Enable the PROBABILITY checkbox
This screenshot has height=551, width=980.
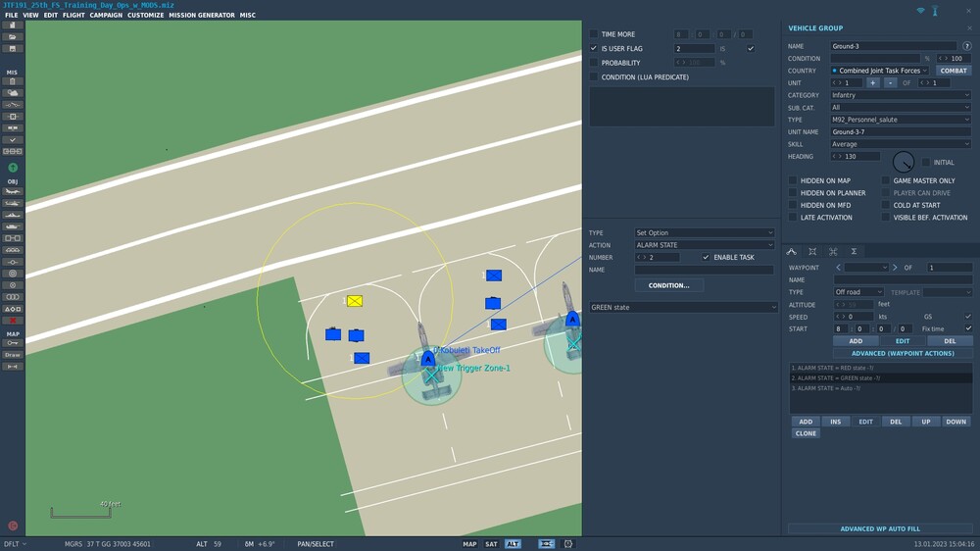594,63
